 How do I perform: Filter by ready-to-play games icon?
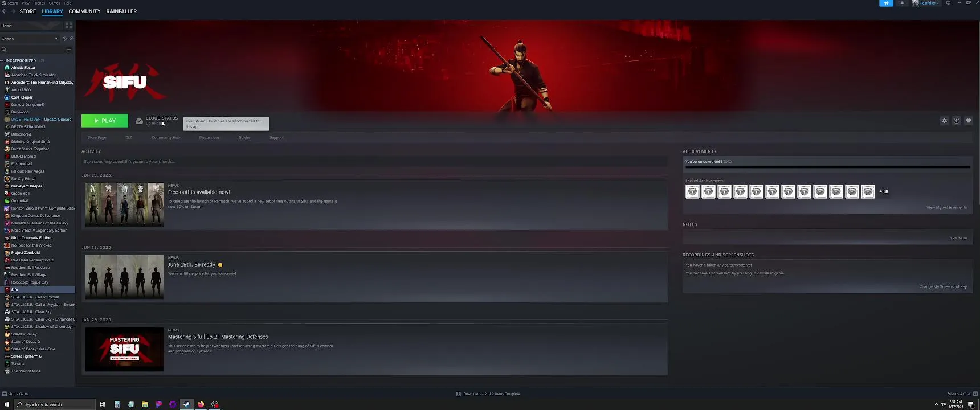tap(71, 39)
